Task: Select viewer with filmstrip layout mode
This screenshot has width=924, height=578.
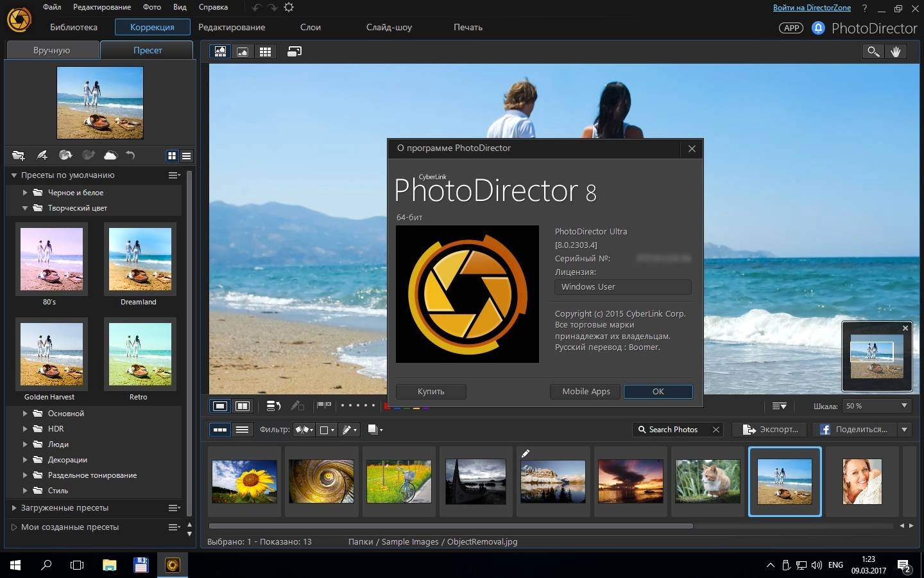Action: pyautogui.click(x=220, y=51)
